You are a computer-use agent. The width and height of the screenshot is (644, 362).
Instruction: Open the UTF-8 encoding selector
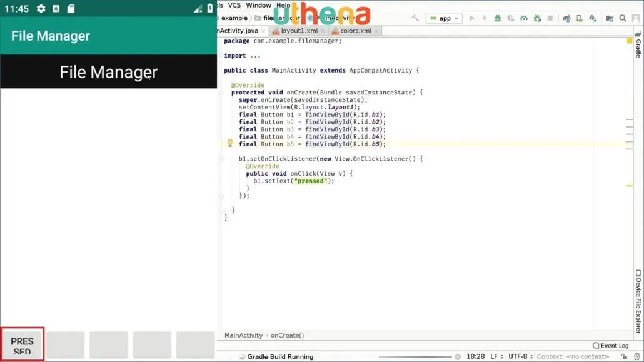[520, 356]
